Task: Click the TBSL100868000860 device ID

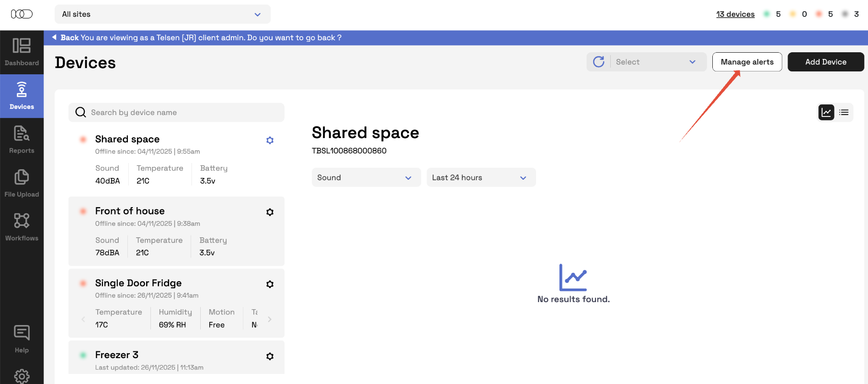Action: (x=349, y=151)
